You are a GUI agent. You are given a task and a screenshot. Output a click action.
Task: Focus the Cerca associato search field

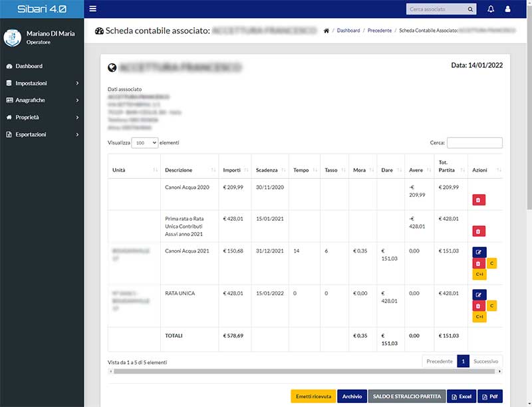[x=436, y=9]
